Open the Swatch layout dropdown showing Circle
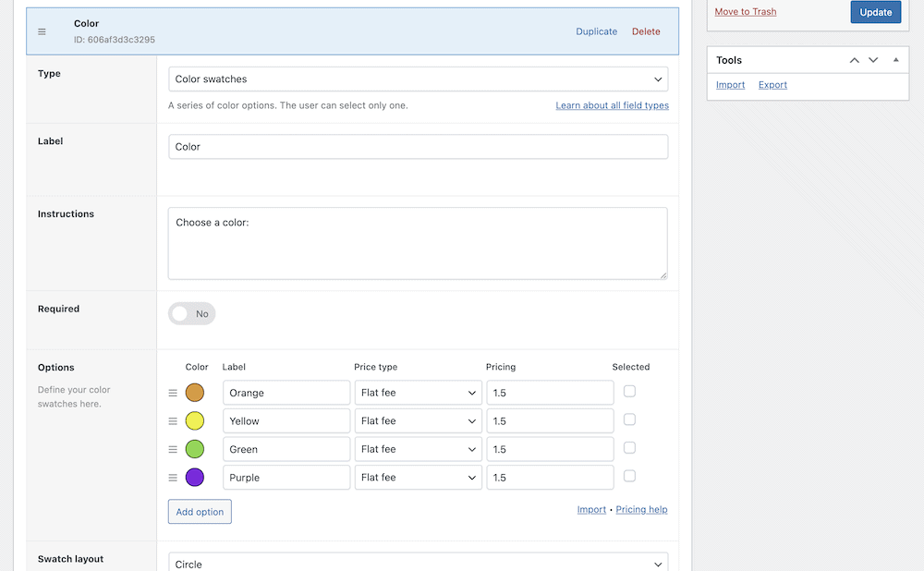 pos(418,563)
